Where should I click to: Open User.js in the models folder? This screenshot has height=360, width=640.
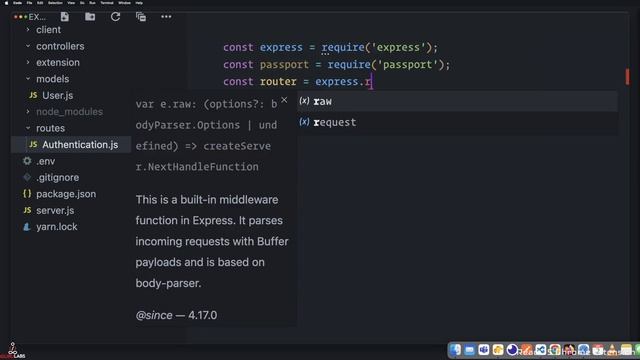click(x=58, y=96)
